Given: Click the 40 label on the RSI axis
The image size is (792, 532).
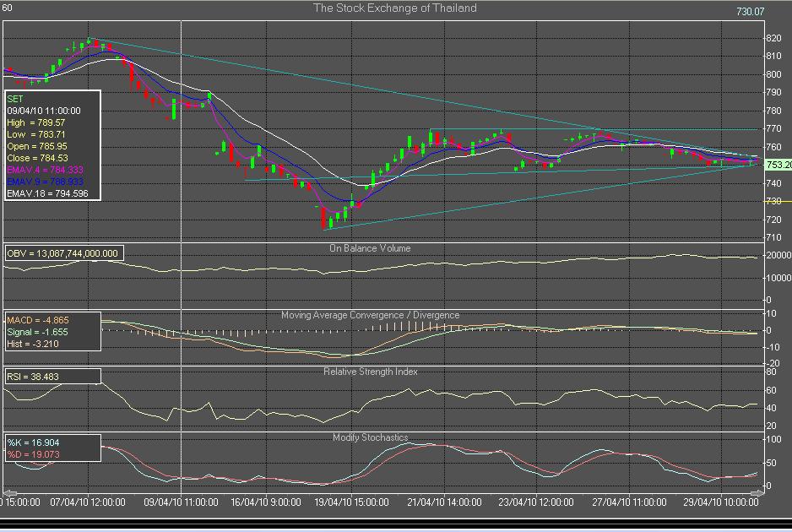Looking at the screenshot, I should coord(771,408).
